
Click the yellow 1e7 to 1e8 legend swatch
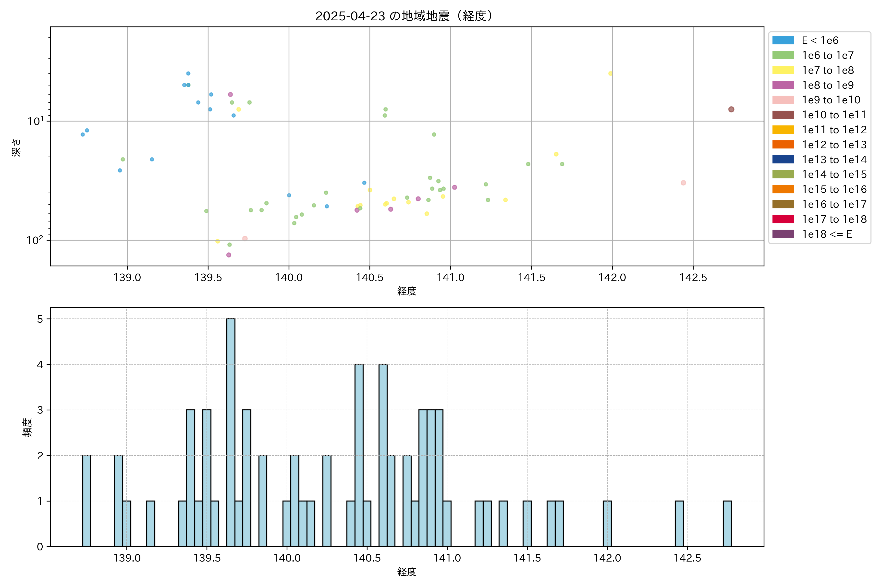tap(783, 70)
